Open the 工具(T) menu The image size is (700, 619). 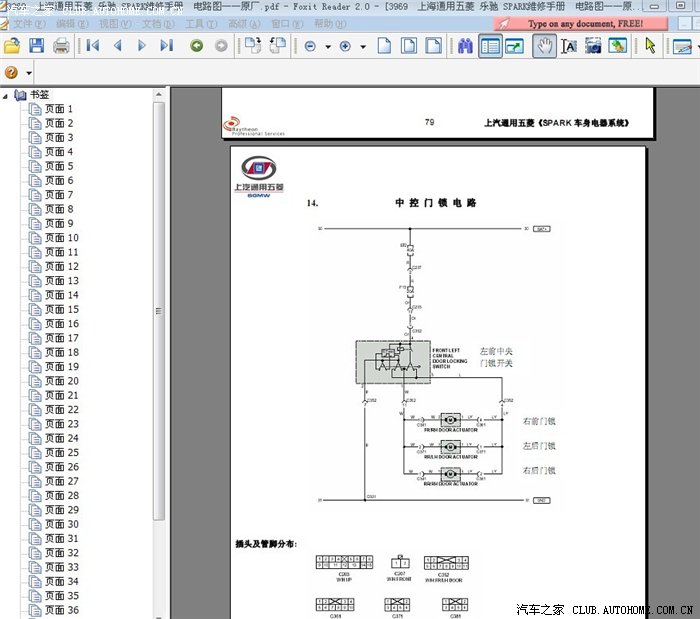point(201,24)
